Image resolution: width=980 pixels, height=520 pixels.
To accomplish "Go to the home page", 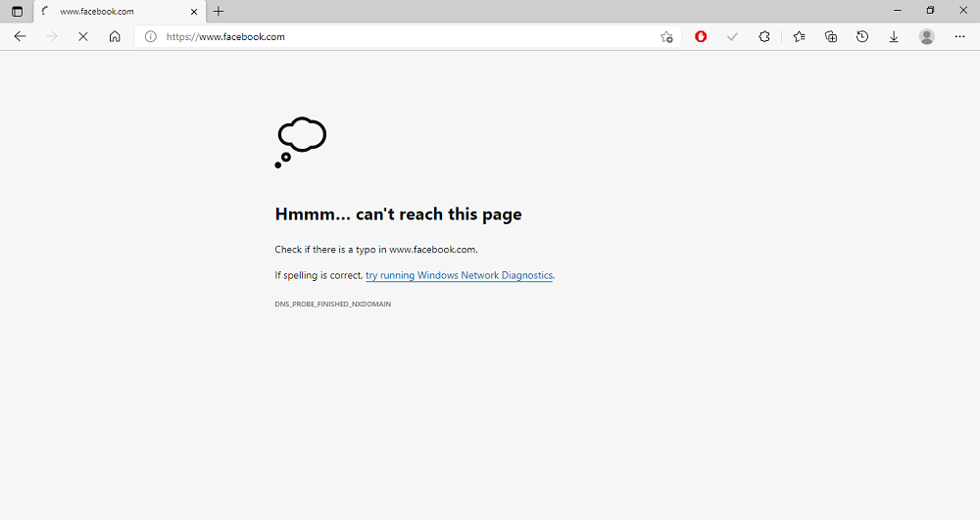I will (115, 37).
